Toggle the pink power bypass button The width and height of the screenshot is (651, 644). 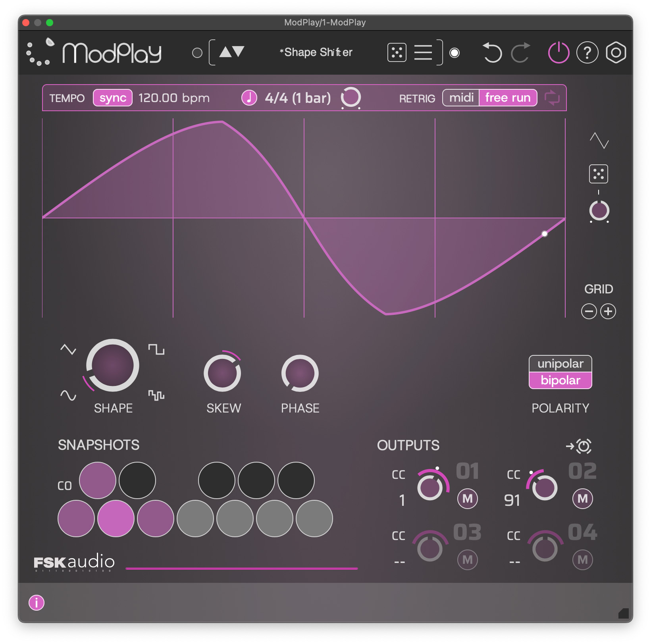pos(559,52)
